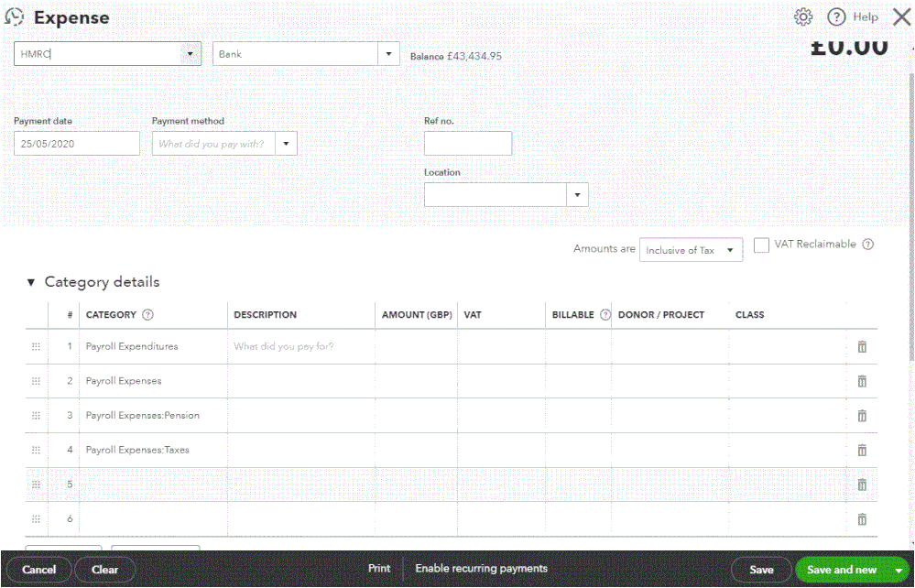Open the settings gear icon
Viewport: 915px width, 588px height.
803,16
